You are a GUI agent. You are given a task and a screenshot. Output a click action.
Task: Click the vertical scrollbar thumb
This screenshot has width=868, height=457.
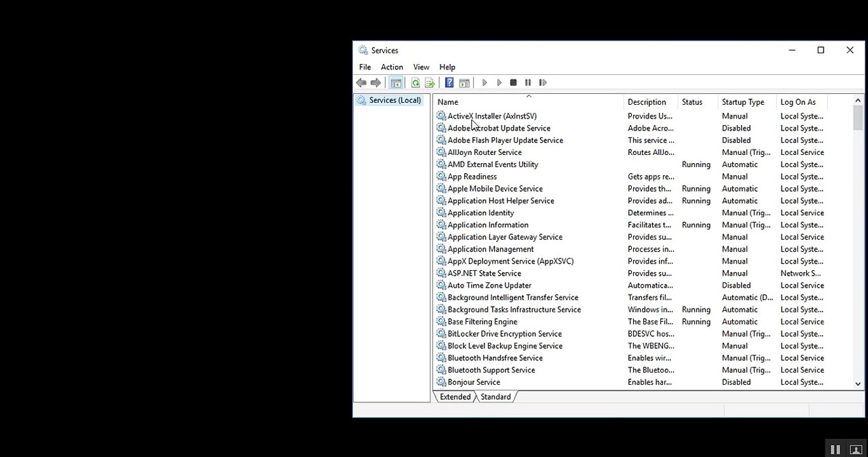[858, 118]
